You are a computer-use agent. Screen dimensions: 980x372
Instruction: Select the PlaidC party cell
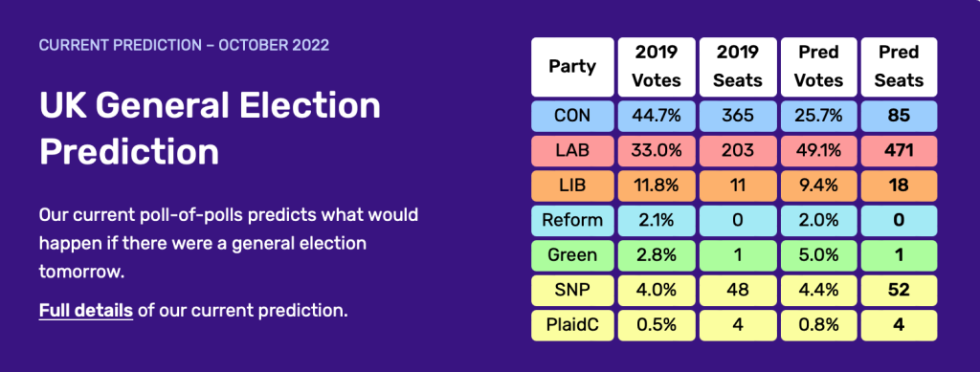coord(572,325)
